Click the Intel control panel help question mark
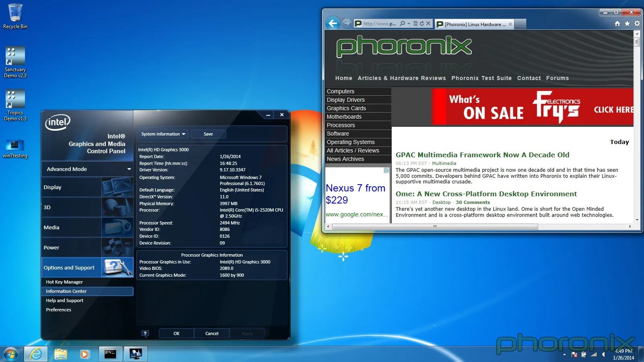Screen dimensions: 644x362 click(x=145, y=333)
